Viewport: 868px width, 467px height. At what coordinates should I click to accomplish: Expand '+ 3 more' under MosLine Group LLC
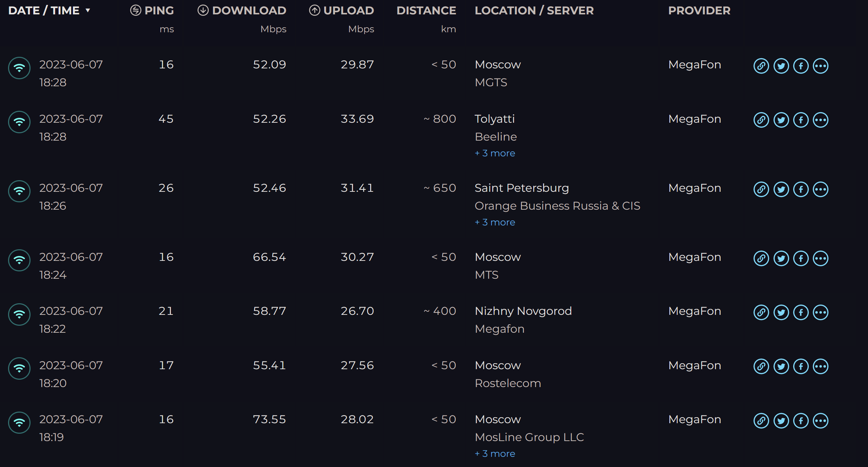pos(495,454)
